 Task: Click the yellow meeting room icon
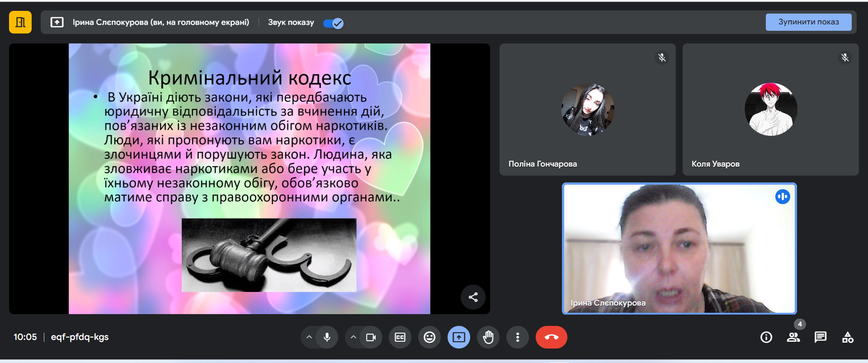click(x=20, y=22)
